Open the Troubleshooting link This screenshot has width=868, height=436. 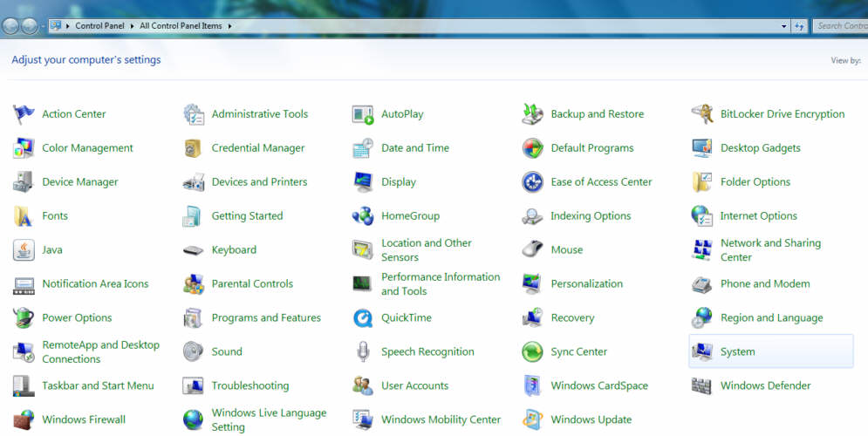[250, 385]
